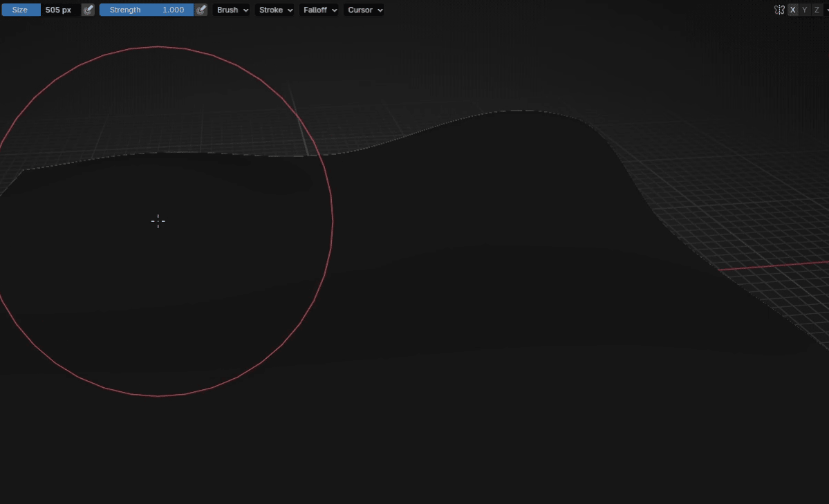
Task: Enable Z axis mirror symmetry
Action: click(816, 10)
